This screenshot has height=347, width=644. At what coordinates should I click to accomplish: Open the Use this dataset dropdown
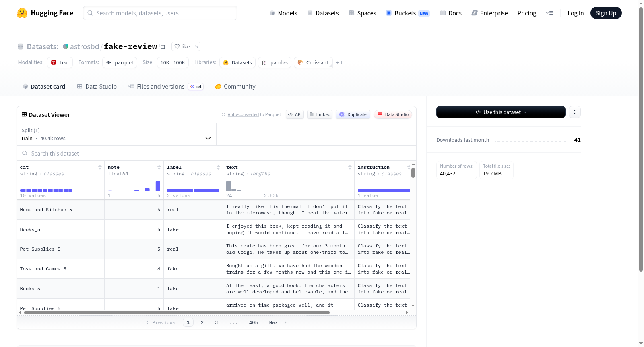[501, 112]
